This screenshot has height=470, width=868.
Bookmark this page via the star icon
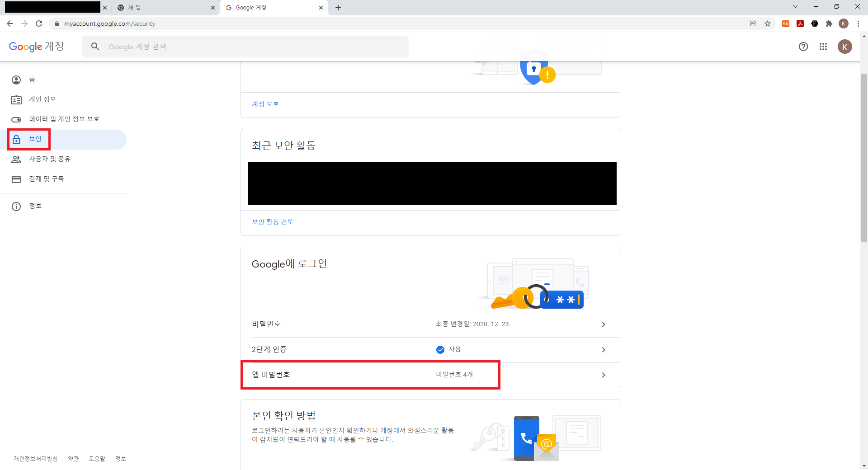pyautogui.click(x=768, y=23)
